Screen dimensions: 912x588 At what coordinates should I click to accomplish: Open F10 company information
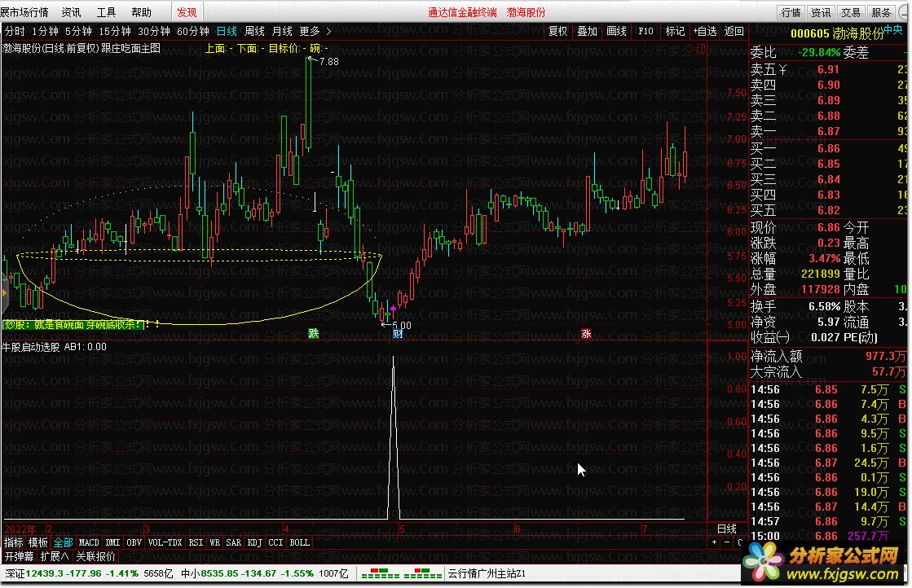(645, 32)
